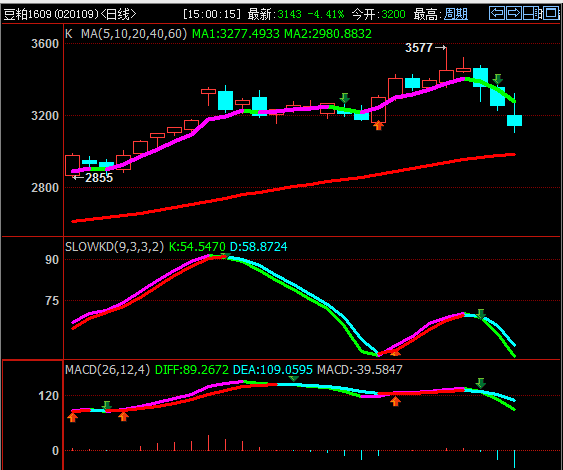Click the right arrow navigation icon in header

pyautogui.click(x=514, y=13)
